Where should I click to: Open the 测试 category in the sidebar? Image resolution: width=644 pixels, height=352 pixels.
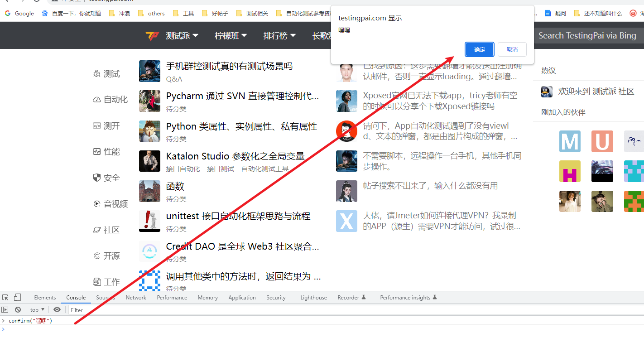(x=106, y=74)
